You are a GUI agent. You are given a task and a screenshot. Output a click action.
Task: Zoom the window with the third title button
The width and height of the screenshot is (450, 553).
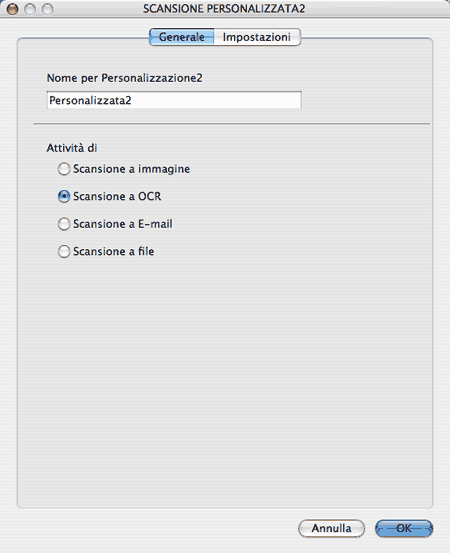[48, 9]
